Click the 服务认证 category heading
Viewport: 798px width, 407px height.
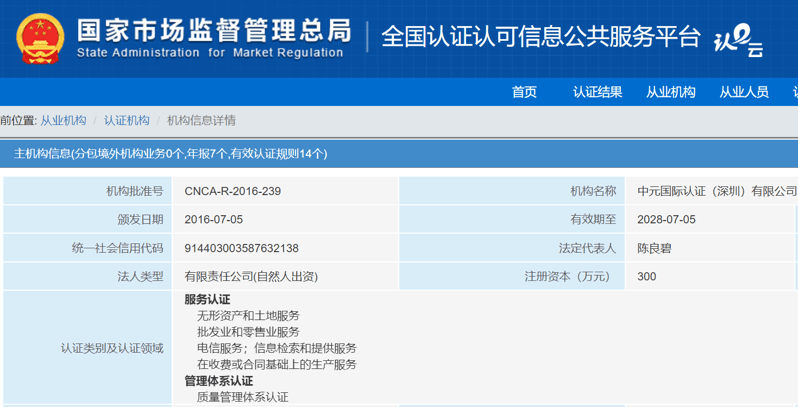(207, 299)
